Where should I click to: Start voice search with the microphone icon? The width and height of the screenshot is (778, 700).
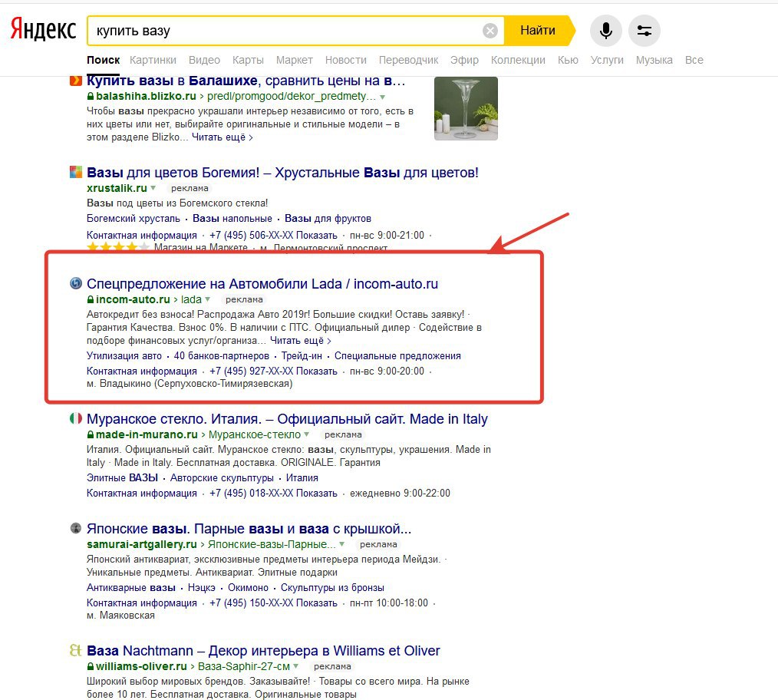point(605,31)
